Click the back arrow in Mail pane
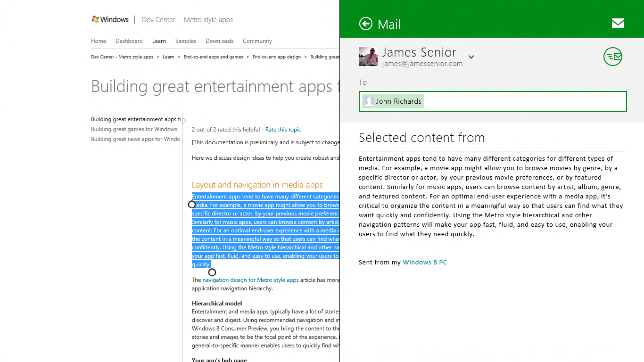The height and width of the screenshot is (362, 644). click(366, 24)
